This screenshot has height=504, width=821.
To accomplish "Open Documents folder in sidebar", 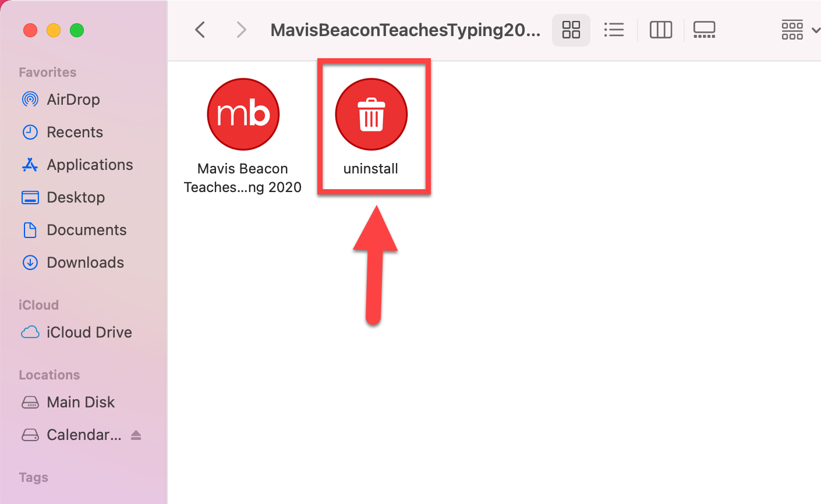I will (x=86, y=230).
